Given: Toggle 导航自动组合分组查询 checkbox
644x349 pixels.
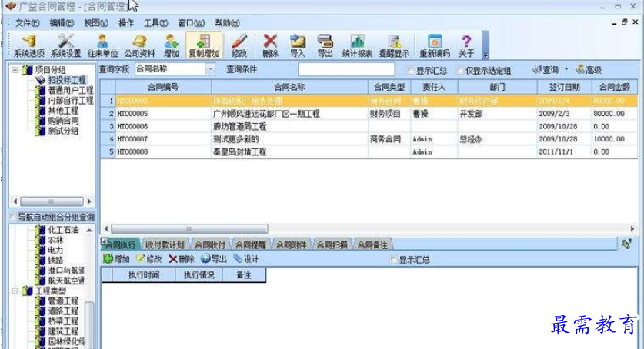Looking at the screenshot, I should 13,218.
